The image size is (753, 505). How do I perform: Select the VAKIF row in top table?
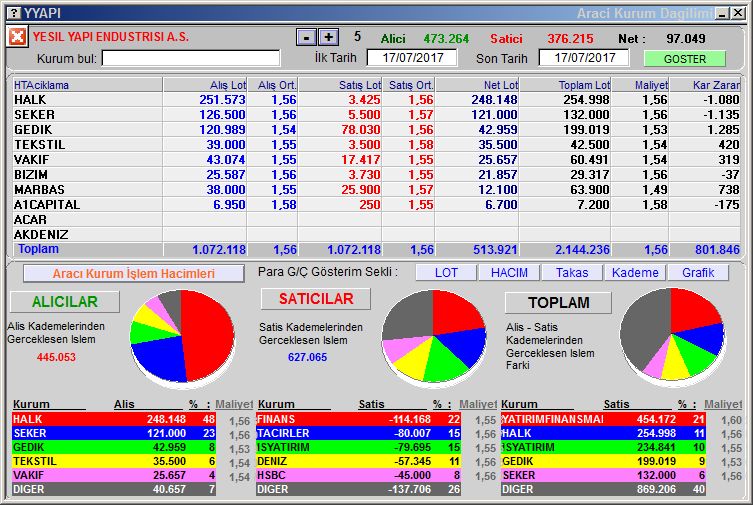click(x=376, y=159)
